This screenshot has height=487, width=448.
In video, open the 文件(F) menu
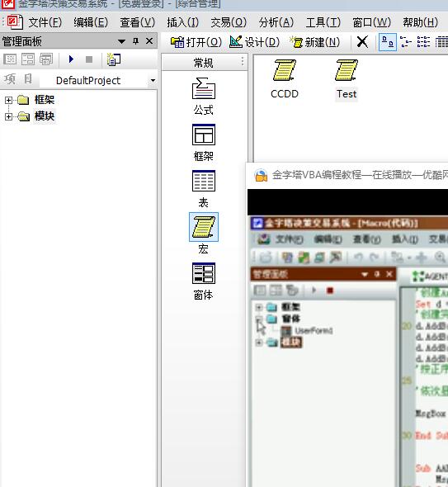coord(289,239)
